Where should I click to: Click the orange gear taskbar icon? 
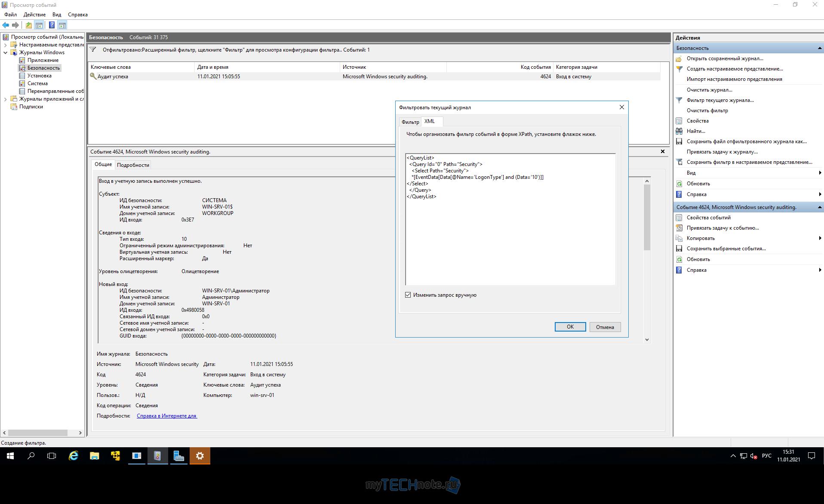coord(200,456)
